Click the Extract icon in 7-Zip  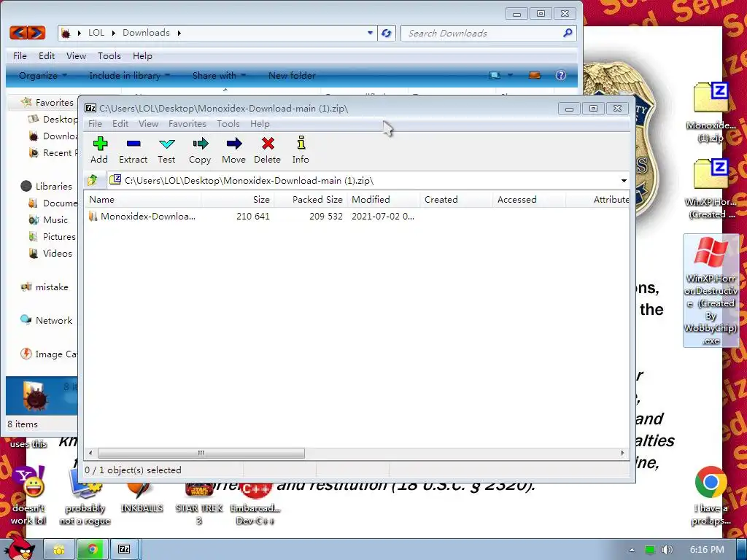pos(133,150)
